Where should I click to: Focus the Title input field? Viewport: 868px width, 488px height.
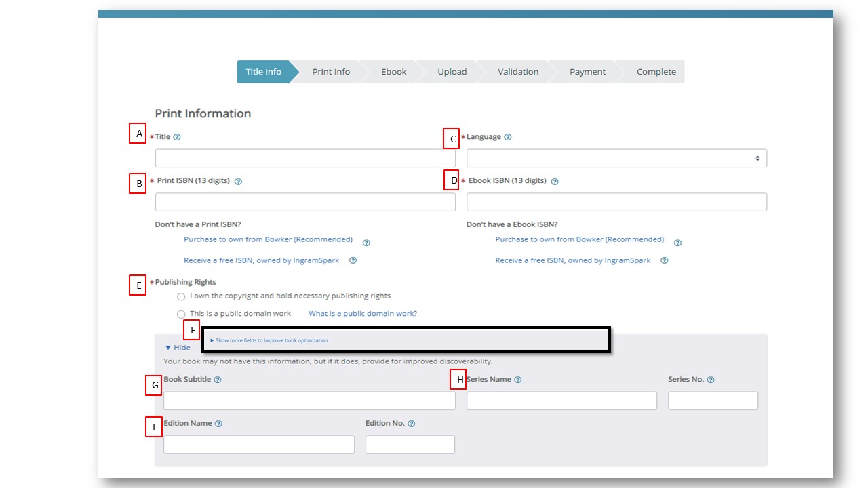tap(305, 158)
